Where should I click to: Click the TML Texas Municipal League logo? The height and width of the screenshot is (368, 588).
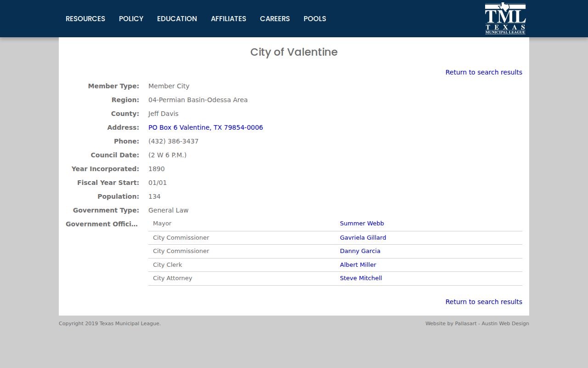pos(505,18)
